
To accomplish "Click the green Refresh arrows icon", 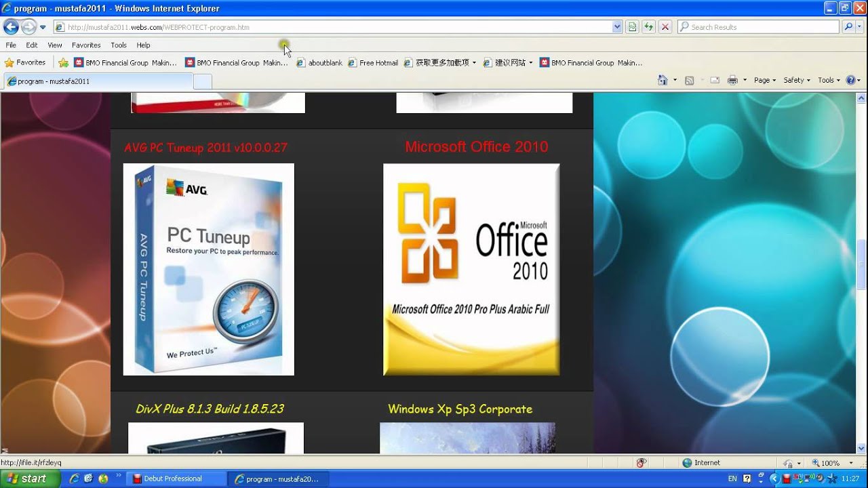I will (x=649, y=27).
